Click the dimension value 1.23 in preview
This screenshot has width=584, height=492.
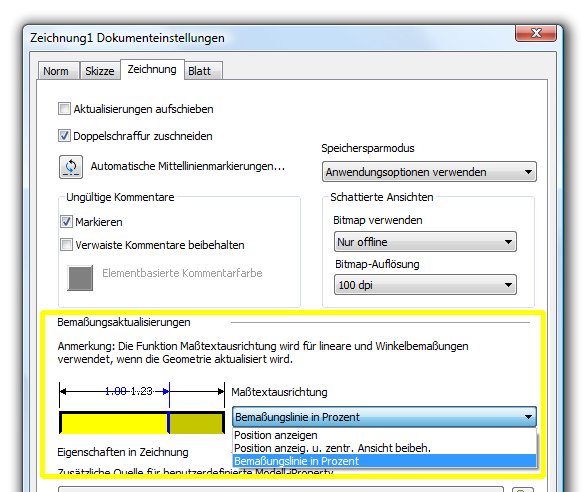pos(141,391)
